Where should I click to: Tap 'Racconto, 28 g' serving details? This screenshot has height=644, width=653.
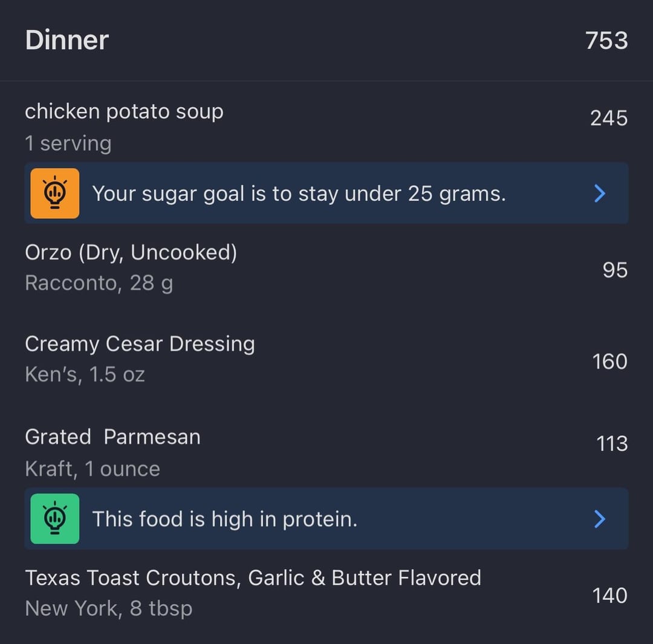(99, 284)
